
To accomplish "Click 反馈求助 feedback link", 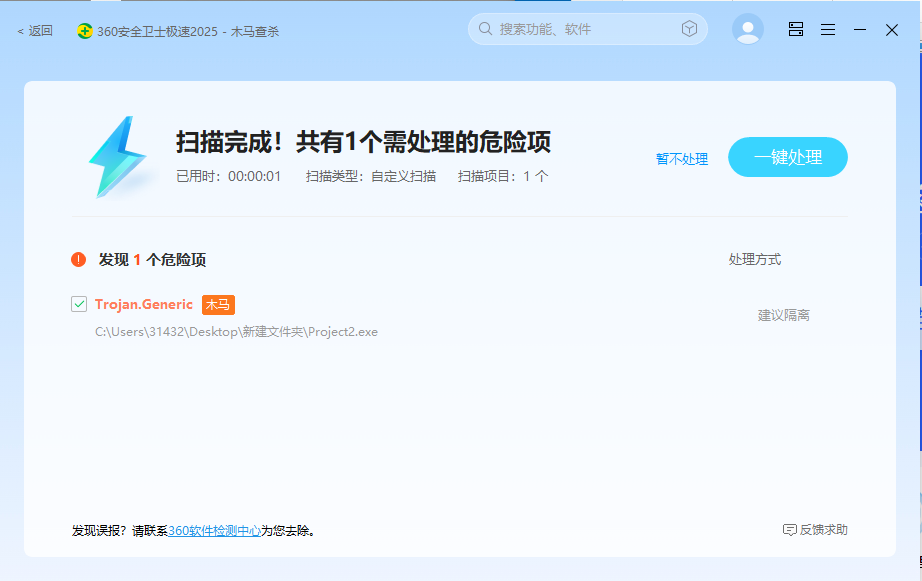I will tap(815, 530).
